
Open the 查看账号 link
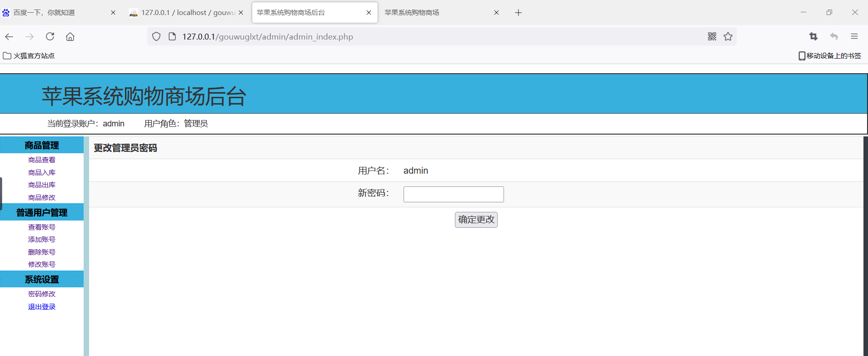point(42,227)
